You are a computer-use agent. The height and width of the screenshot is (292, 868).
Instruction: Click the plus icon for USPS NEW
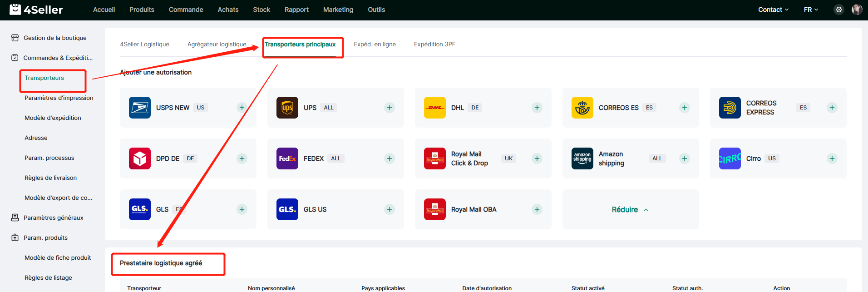click(x=242, y=108)
